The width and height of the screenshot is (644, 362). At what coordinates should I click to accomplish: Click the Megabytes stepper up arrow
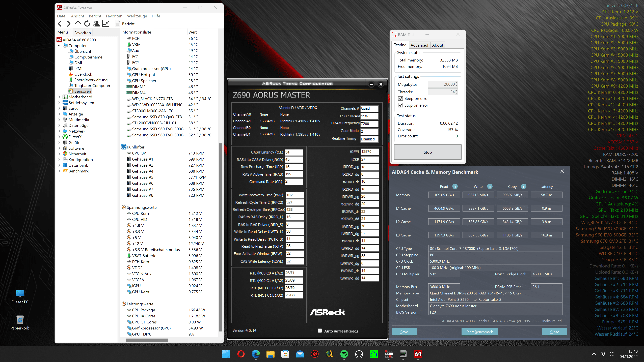point(456,83)
